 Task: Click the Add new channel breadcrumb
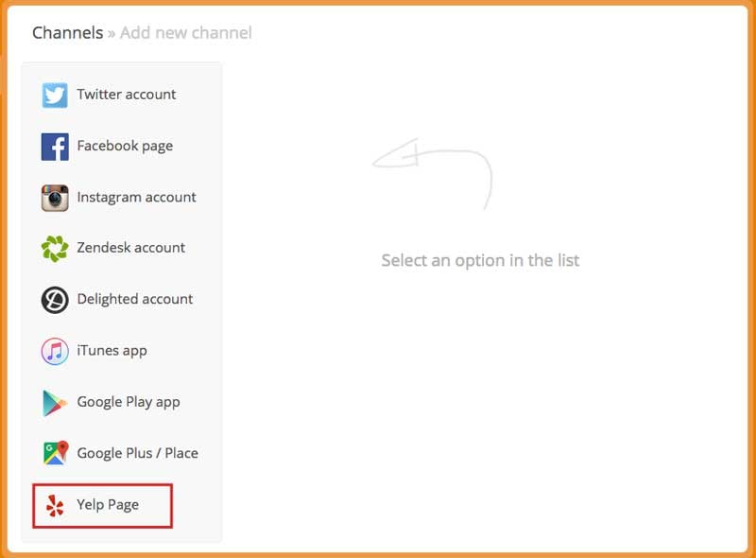point(185,33)
